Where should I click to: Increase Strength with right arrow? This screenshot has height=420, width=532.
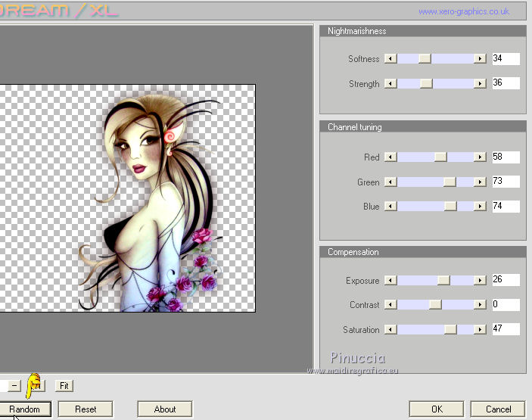point(480,83)
